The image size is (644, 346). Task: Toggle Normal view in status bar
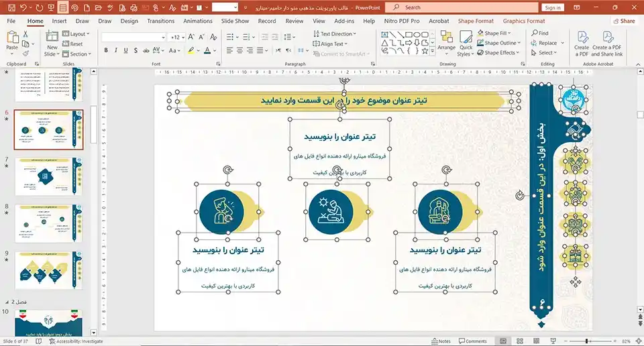pos(503,341)
